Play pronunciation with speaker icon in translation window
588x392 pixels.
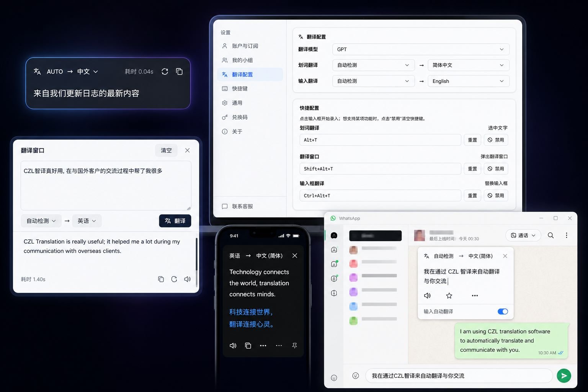pyautogui.click(x=187, y=279)
